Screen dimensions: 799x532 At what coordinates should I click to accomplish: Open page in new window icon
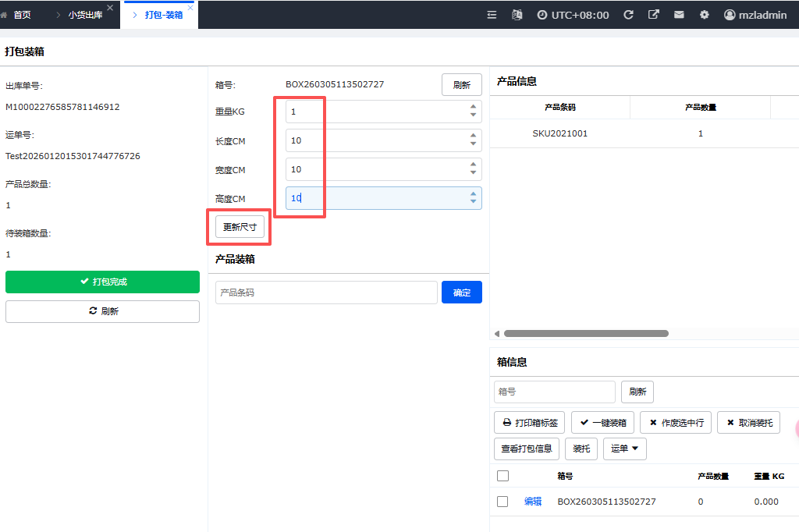654,15
